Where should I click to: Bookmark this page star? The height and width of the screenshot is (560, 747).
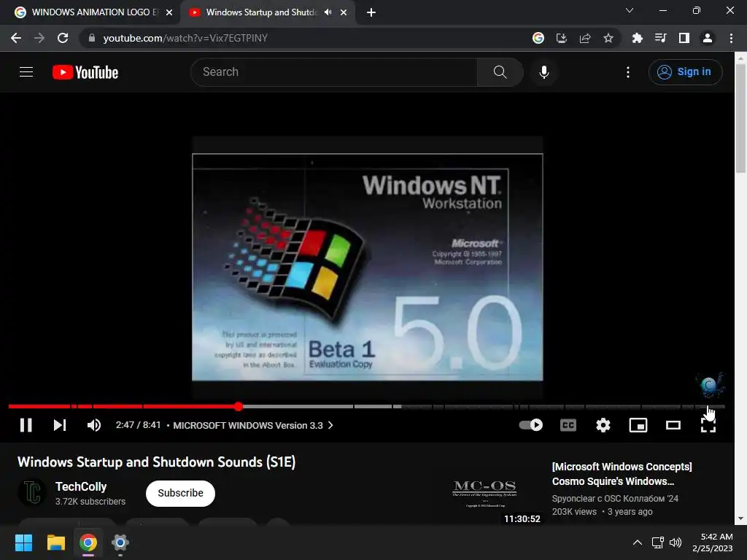click(608, 38)
